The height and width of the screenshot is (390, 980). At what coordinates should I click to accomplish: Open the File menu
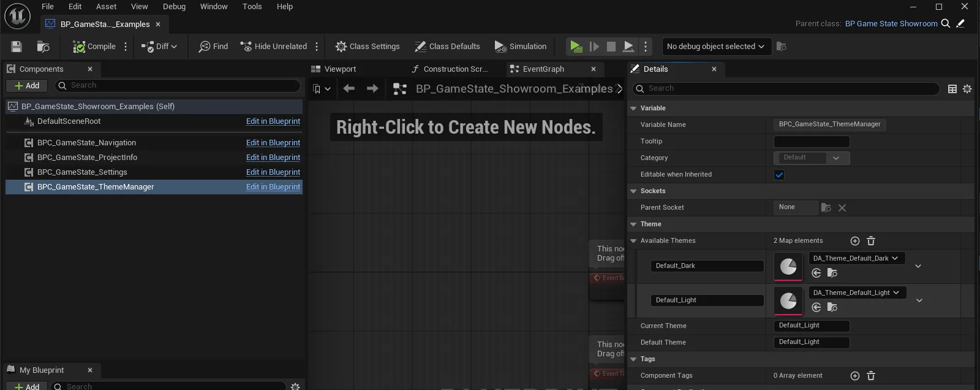(48, 7)
